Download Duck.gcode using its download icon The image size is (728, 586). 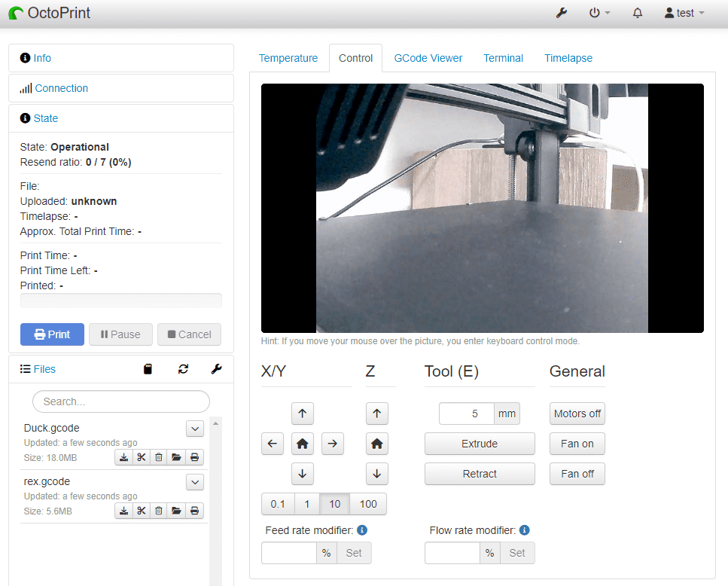[123, 456]
